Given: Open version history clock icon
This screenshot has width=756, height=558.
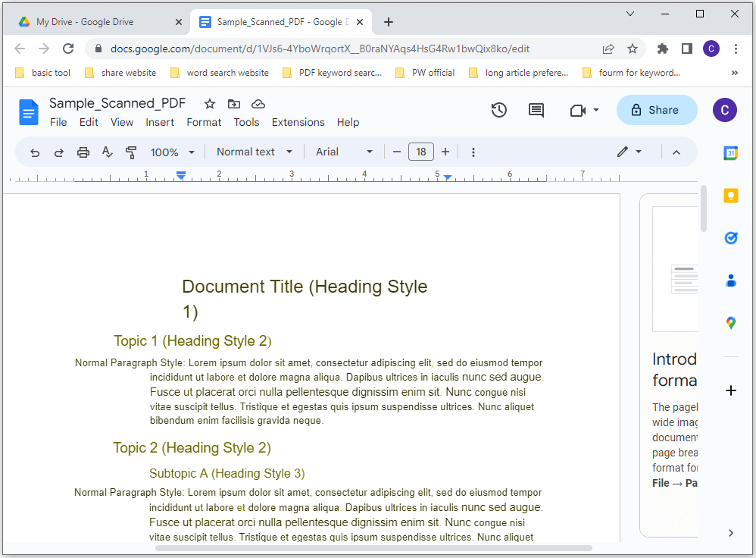Looking at the screenshot, I should tap(498, 110).
